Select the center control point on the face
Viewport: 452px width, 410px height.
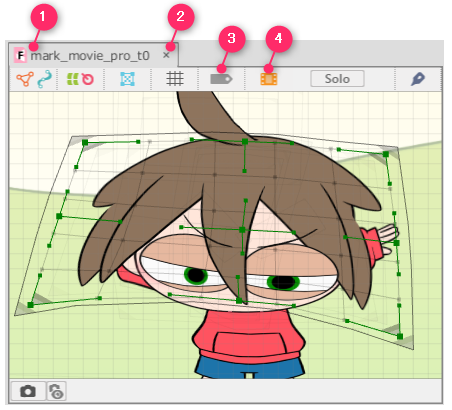[242, 230]
